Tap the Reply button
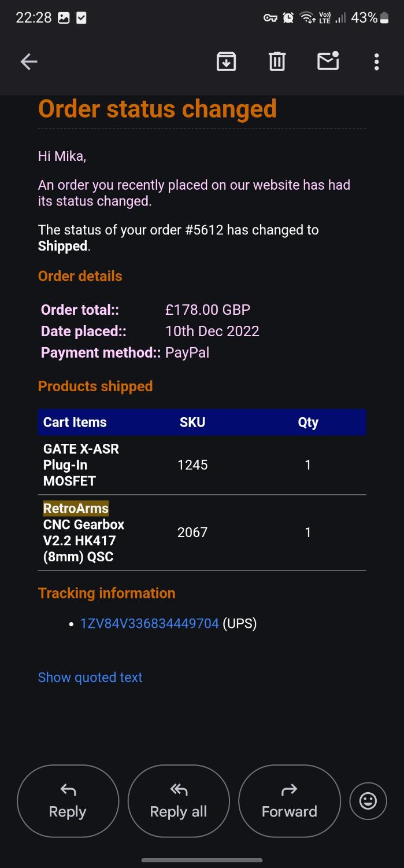404x868 pixels. (x=68, y=801)
